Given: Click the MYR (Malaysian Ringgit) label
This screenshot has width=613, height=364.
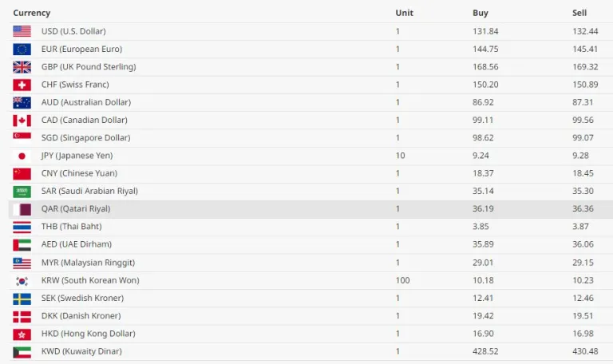Looking at the screenshot, I should (88, 263).
